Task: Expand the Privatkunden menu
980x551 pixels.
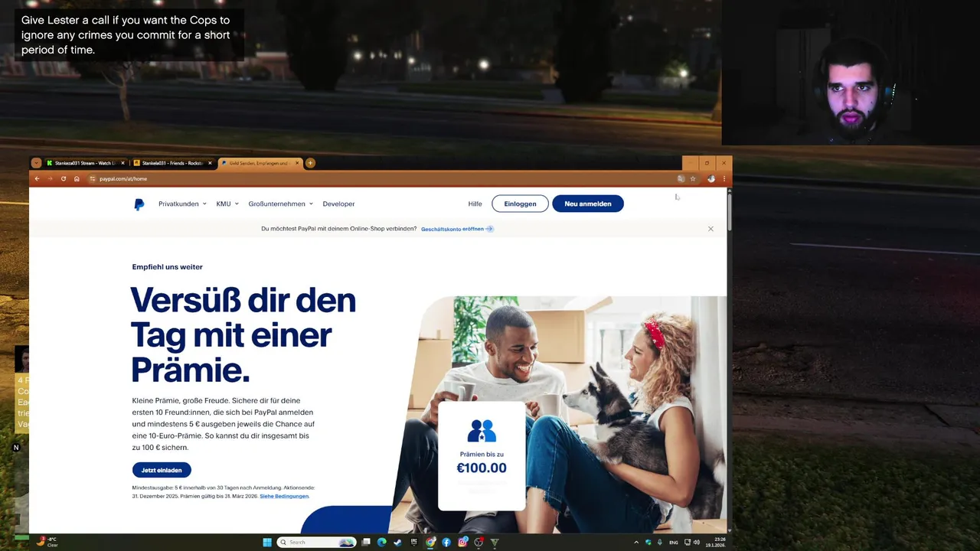Action: coord(182,204)
